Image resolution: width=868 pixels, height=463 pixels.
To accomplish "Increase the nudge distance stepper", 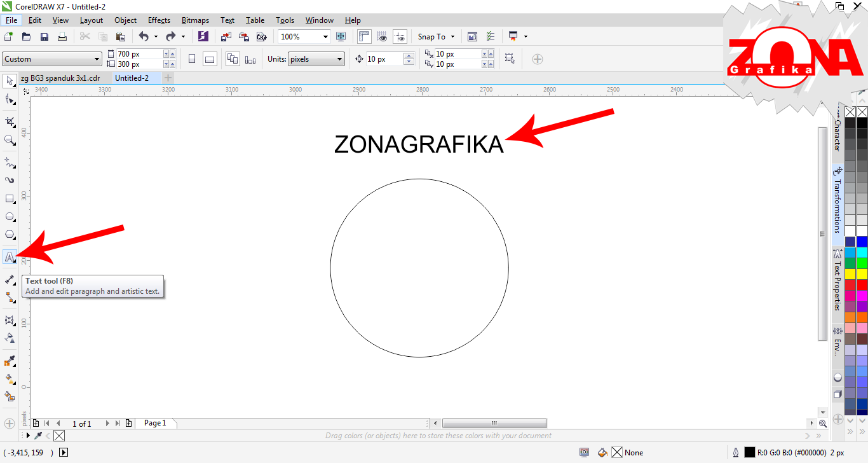I will point(409,56).
